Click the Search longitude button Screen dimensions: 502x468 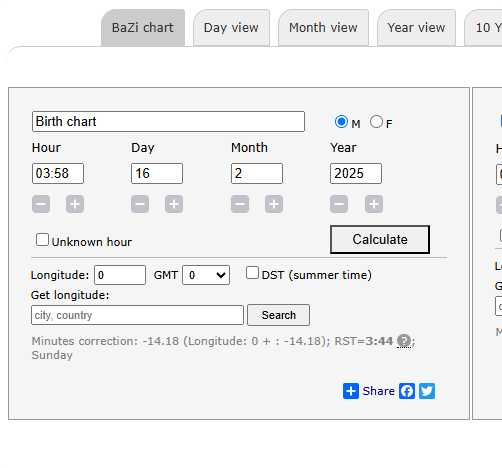(278, 315)
